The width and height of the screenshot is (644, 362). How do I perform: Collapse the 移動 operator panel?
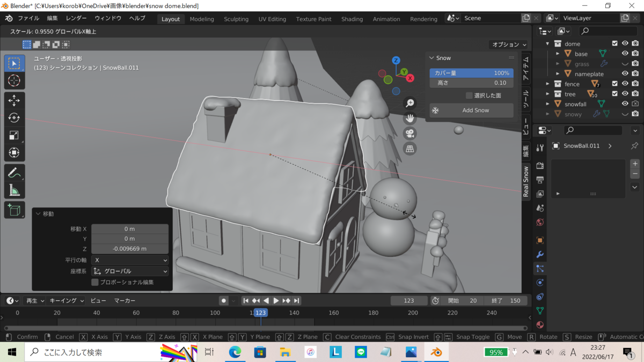(38, 213)
